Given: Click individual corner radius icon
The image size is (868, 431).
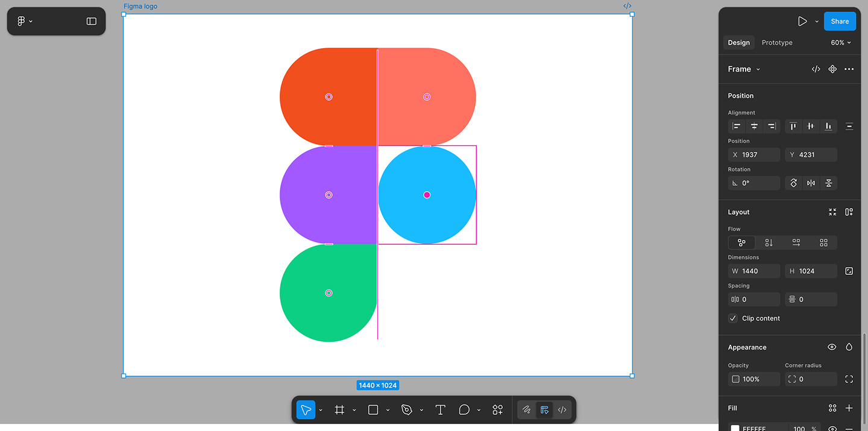Looking at the screenshot, I should pos(849,379).
